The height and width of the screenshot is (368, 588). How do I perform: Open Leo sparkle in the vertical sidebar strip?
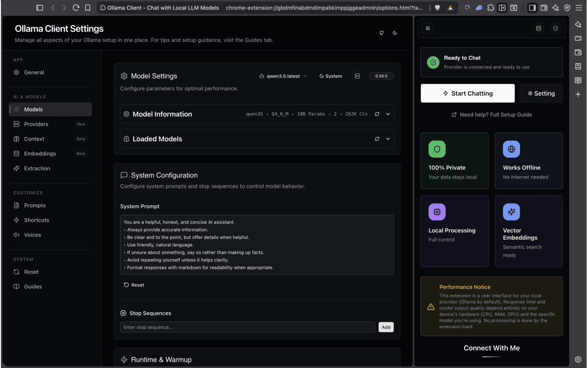tap(578, 24)
